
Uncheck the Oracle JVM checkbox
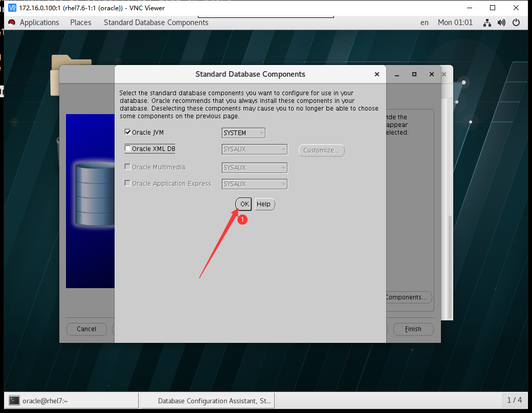(x=128, y=132)
